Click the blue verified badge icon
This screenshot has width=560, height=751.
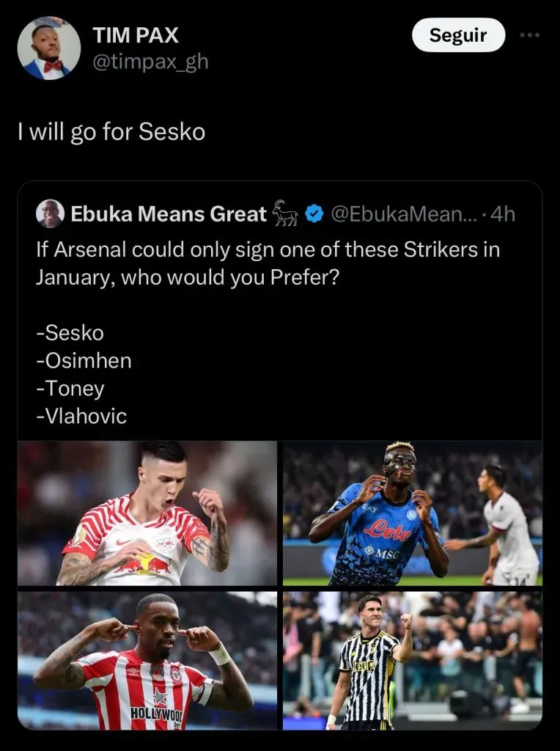tap(315, 214)
